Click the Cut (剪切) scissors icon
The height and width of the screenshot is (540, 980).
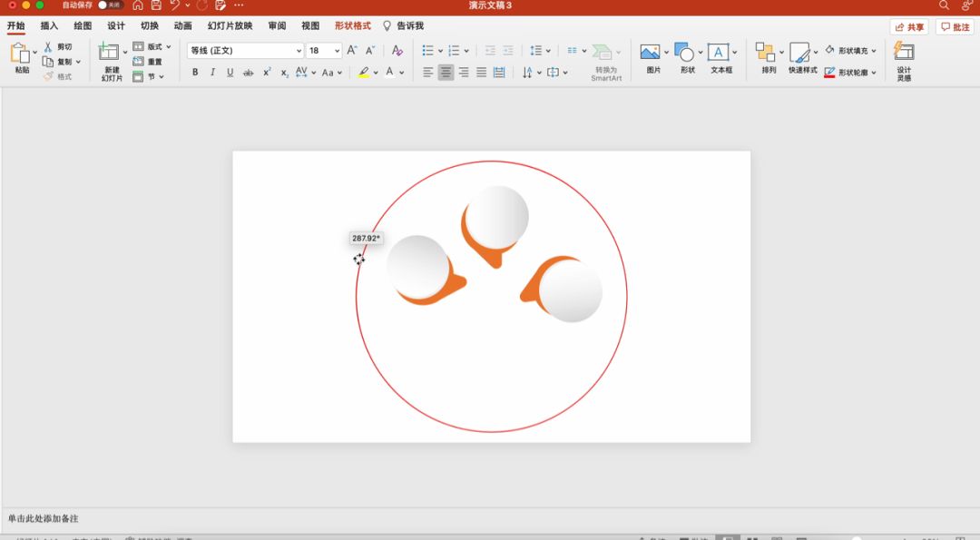click(x=49, y=46)
